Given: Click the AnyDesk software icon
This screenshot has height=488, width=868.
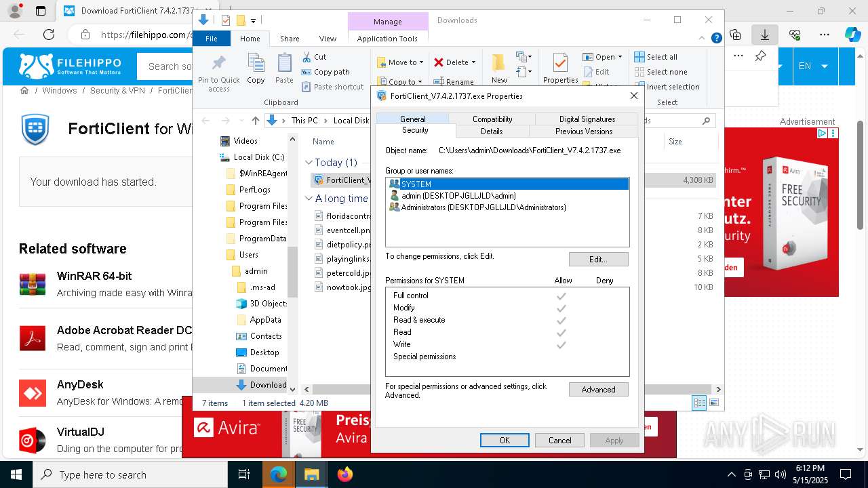Looking at the screenshot, I should coord(33,393).
